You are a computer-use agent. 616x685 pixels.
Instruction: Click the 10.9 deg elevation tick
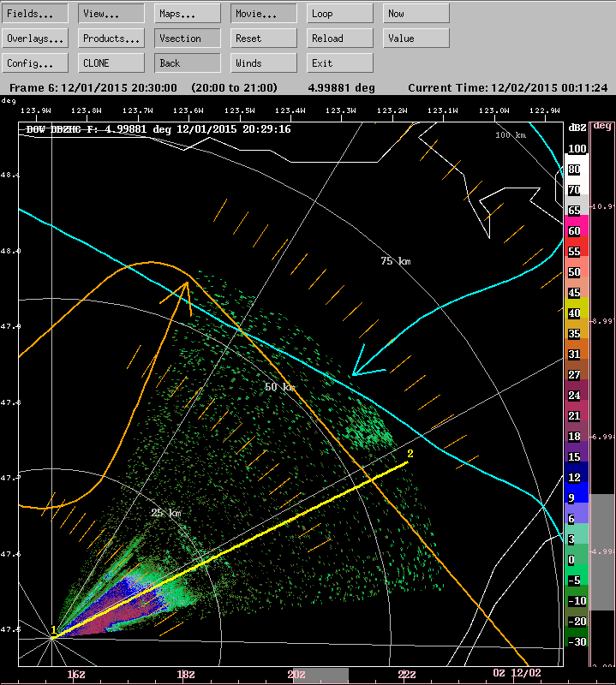pos(602,206)
